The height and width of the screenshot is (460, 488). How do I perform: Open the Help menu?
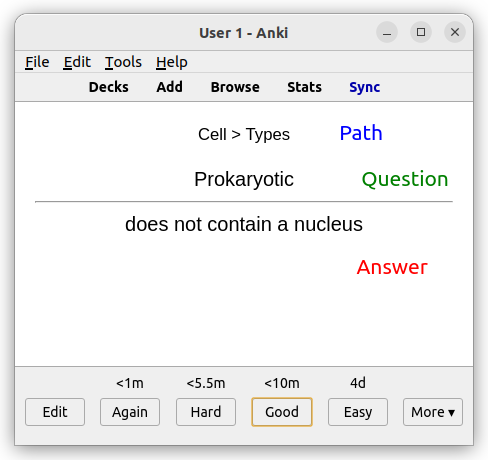pos(172,62)
